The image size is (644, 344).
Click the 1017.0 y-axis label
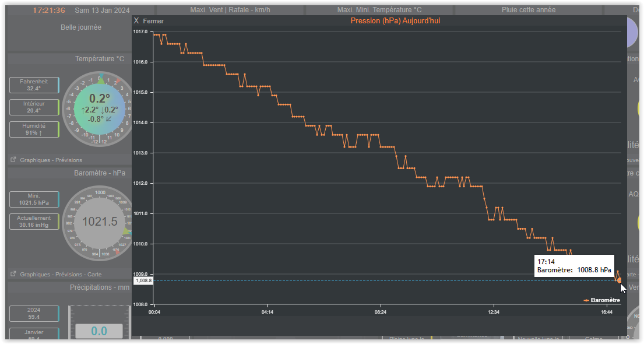click(140, 31)
